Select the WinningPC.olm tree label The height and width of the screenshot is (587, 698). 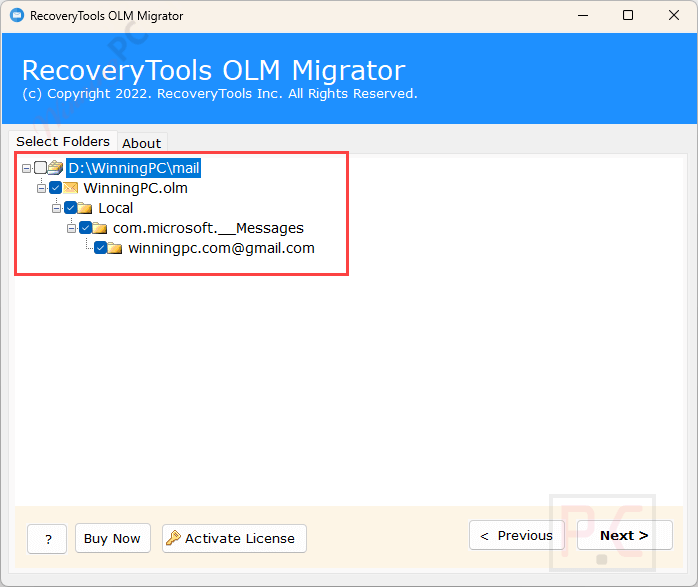coord(135,188)
